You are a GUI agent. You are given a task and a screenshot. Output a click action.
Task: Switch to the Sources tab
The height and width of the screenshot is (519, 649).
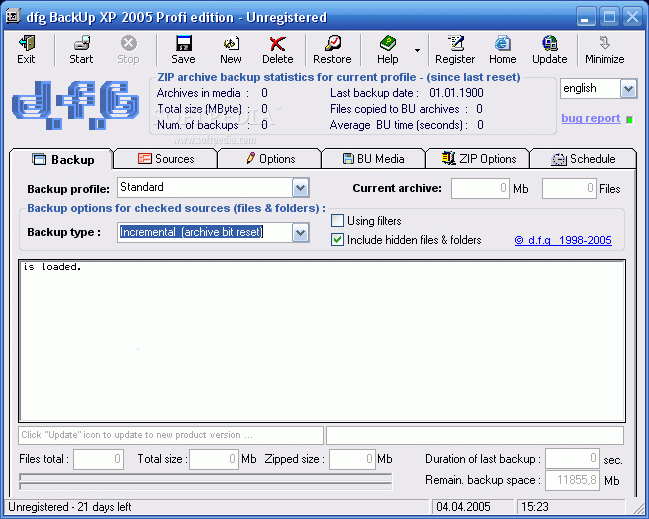[x=166, y=159]
